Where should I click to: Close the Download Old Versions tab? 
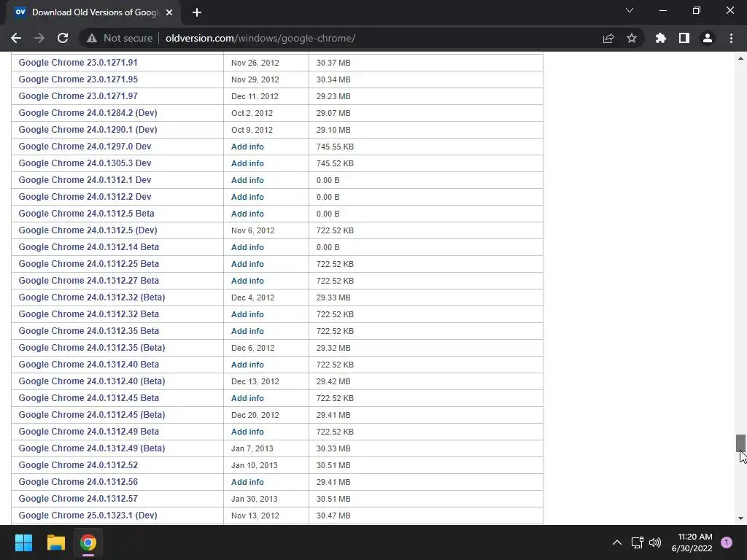point(169,12)
